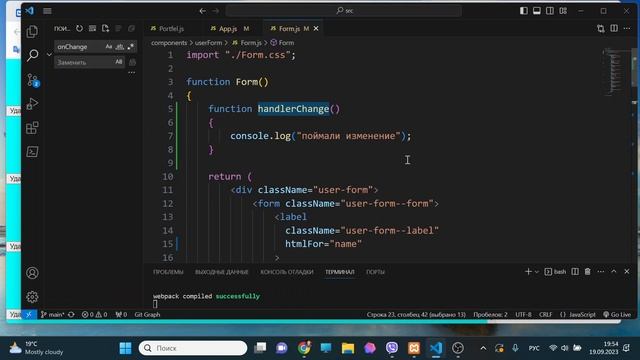Switch to the App.js tab

point(229,29)
